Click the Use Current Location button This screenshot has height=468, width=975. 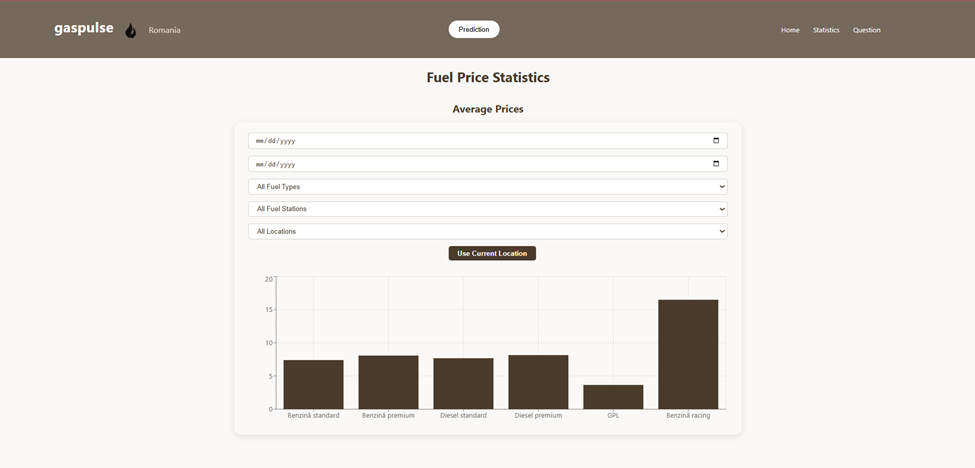coord(492,254)
